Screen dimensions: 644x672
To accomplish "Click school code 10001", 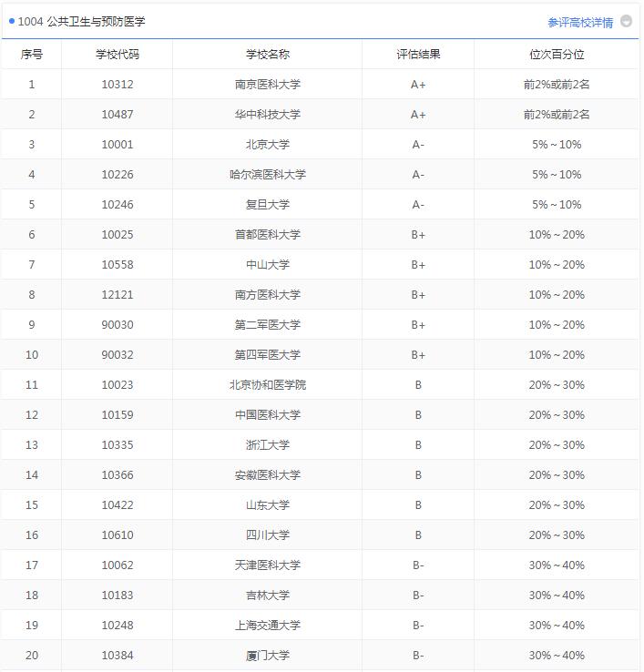I will click(x=118, y=145).
